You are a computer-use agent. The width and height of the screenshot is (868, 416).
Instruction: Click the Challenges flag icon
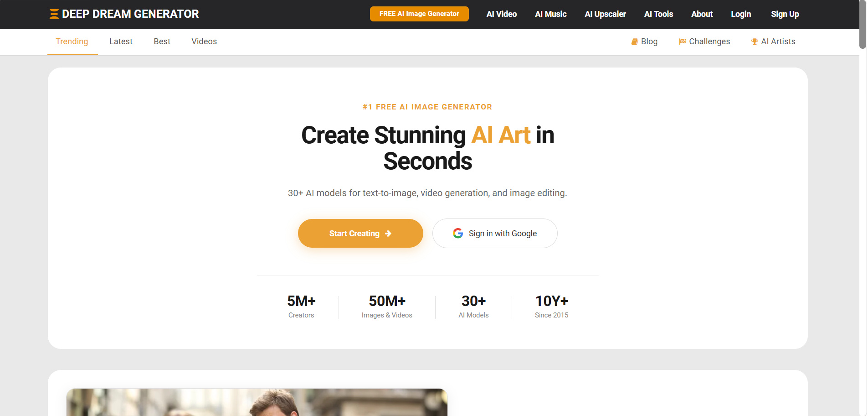(x=683, y=42)
